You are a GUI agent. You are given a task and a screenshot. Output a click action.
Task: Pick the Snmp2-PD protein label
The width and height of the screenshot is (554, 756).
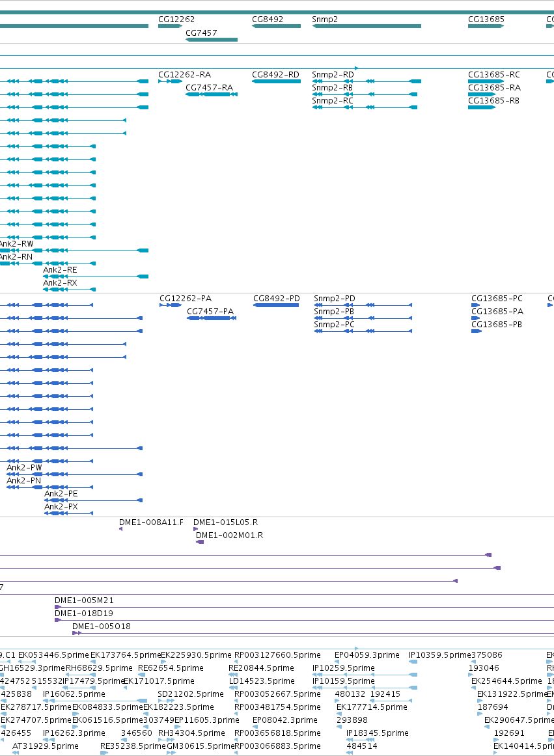click(335, 299)
